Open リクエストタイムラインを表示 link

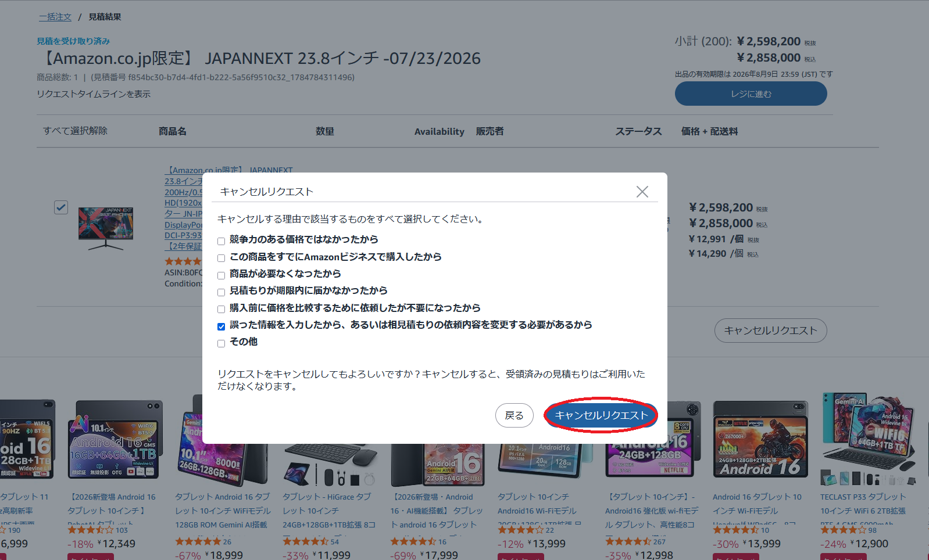[94, 94]
